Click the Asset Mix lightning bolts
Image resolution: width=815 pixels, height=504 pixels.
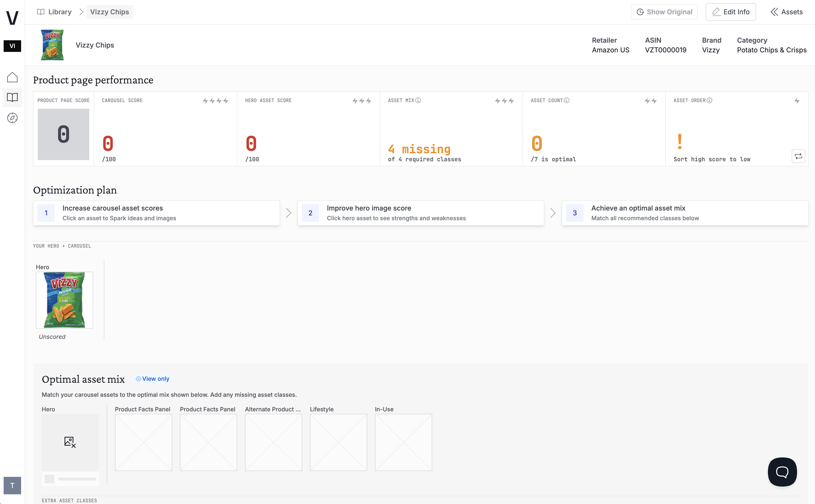(504, 101)
